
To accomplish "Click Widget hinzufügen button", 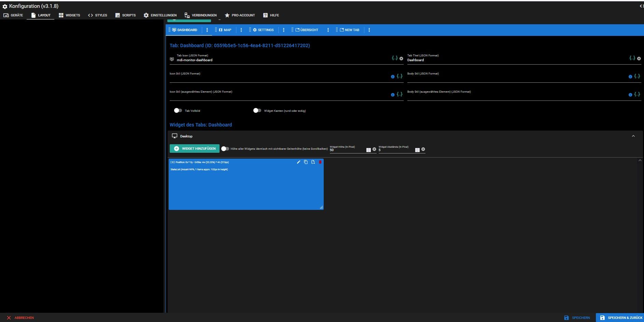I will pos(195,149).
